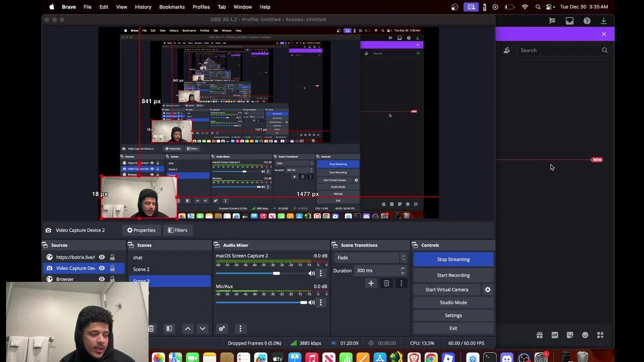Viewport: 644px width, 362px height.
Task: Switch to the Filters tab for Video Capture Device
Action: coord(177,230)
